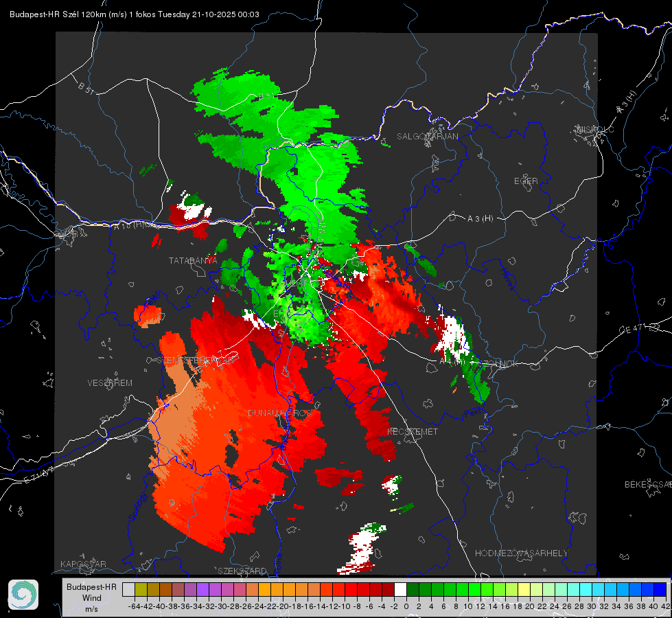Click the white swatch between -2 and 0
Viewport: 672px width, 618px height.
(x=400, y=590)
